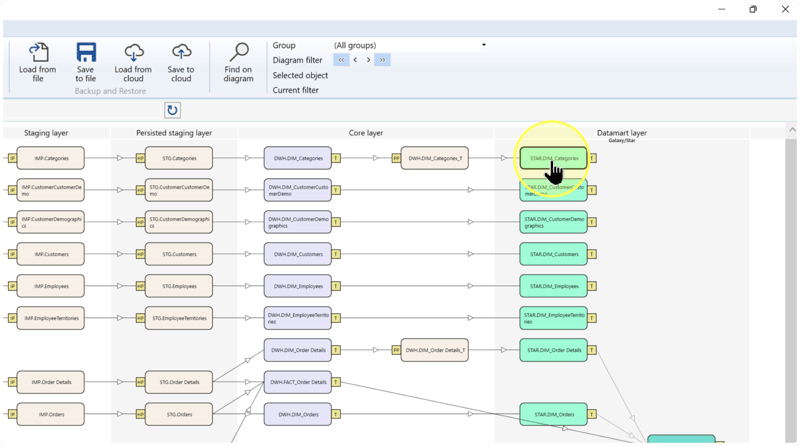The image size is (800, 446).
Task: Click the HP badge of STG.Employees
Action: coord(140,286)
